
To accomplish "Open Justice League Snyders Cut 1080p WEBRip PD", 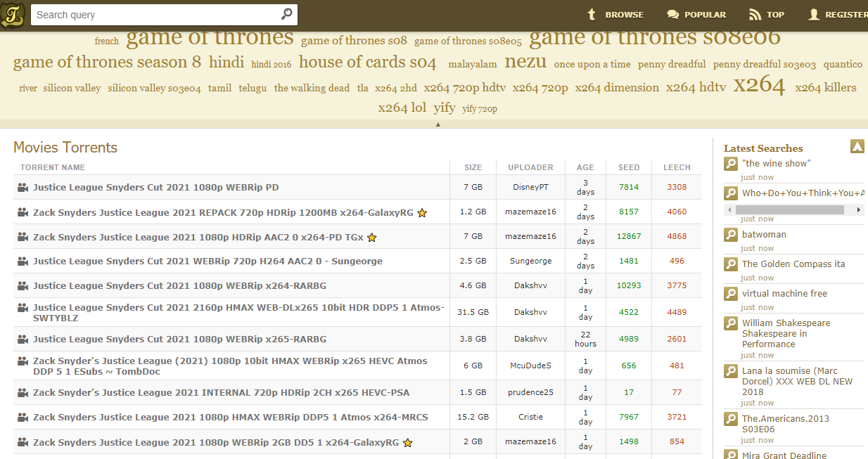I will 155,188.
